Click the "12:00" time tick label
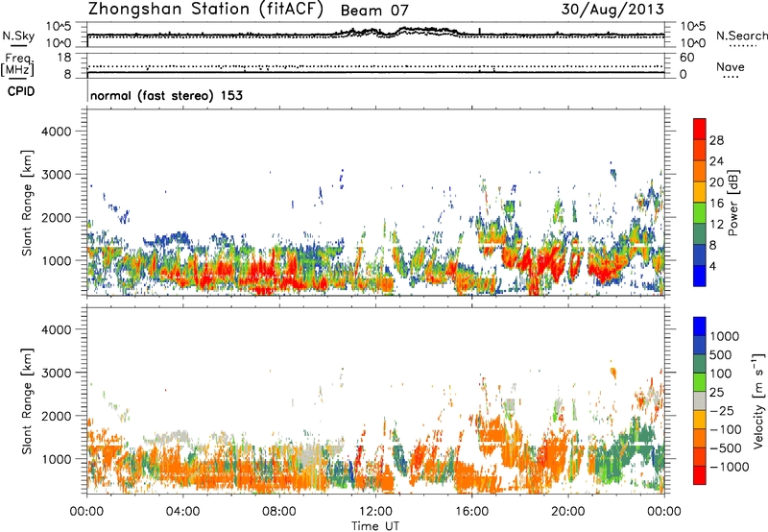Image resolution: width=768 pixels, height=532 pixels. [375, 512]
